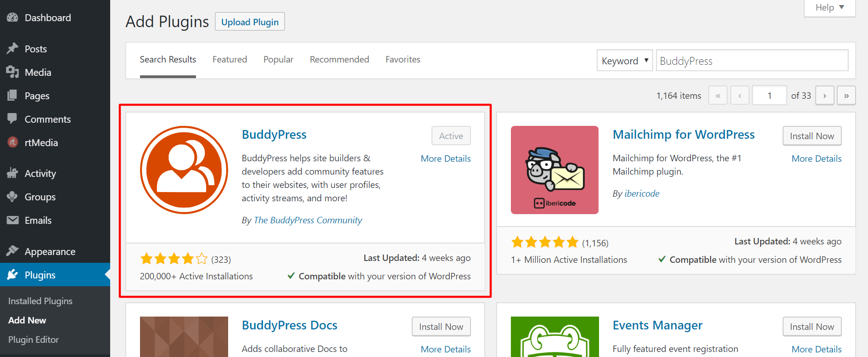Click the Pages icon in sidebar

point(12,96)
